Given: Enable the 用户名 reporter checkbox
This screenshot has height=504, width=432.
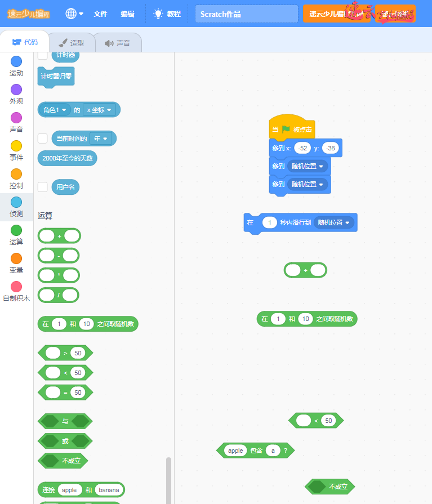Looking at the screenshot, I should point(42,187).
